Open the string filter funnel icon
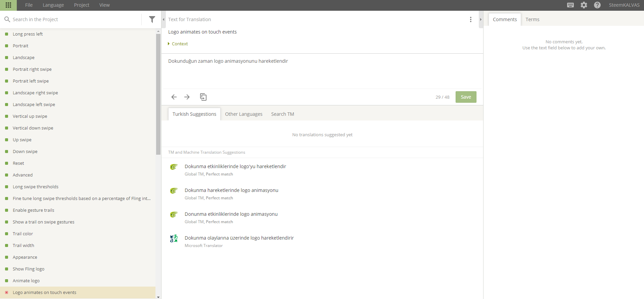 152,19
